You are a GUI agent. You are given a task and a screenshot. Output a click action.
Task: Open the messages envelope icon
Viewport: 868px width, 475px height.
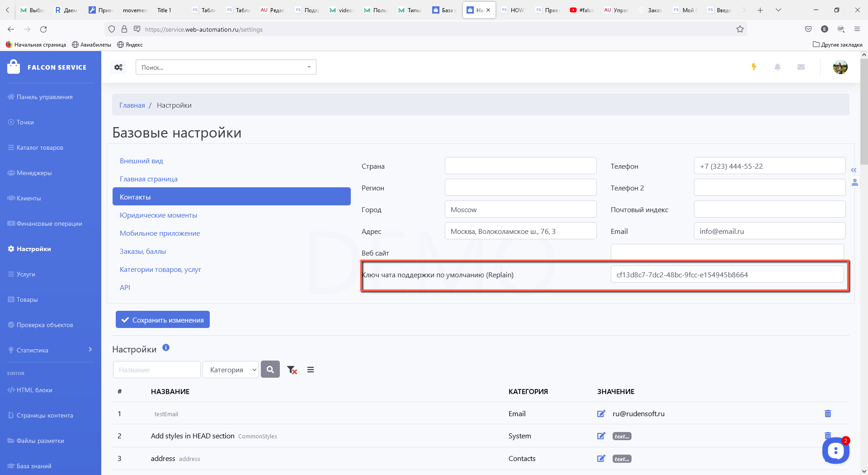point(801,67)
